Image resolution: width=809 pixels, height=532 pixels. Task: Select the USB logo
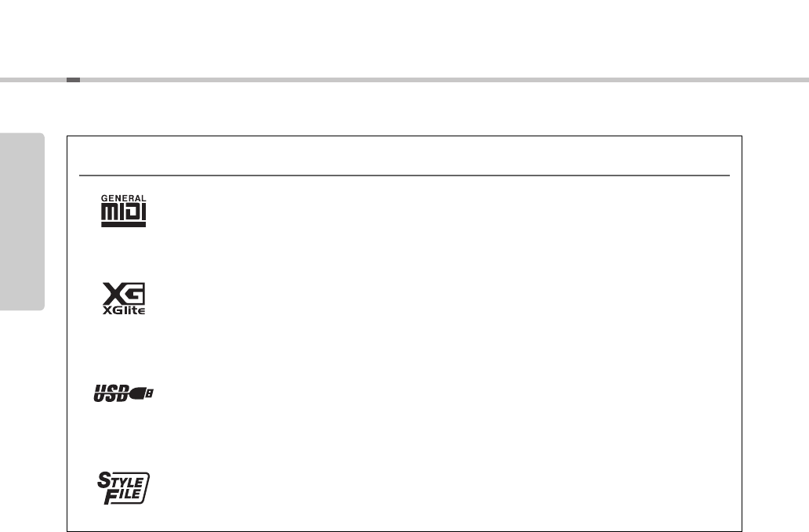pos(123,393)
